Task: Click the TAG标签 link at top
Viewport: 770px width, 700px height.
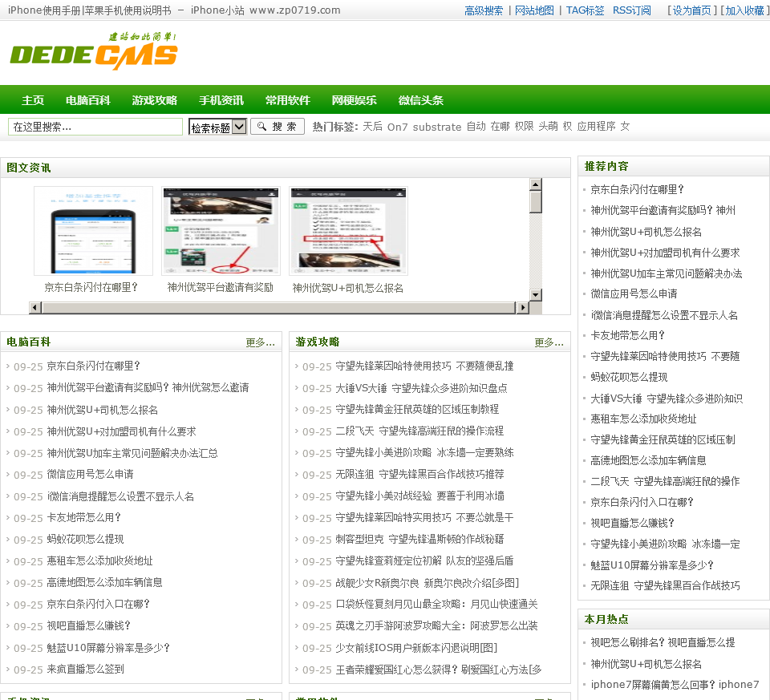Action: [585, 10]
